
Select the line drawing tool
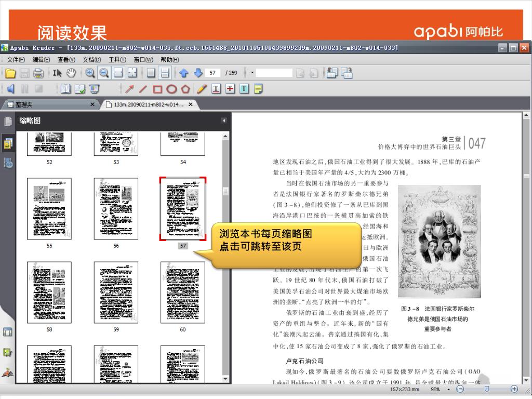pyautogui.click(x=143, y=89)
